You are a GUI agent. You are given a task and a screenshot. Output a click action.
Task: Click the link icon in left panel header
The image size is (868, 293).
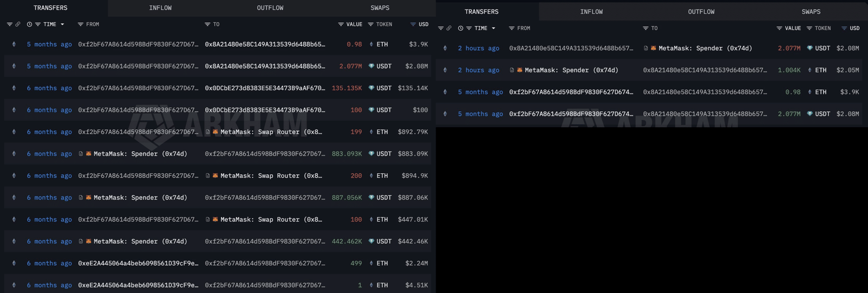(x=18, y=24)
